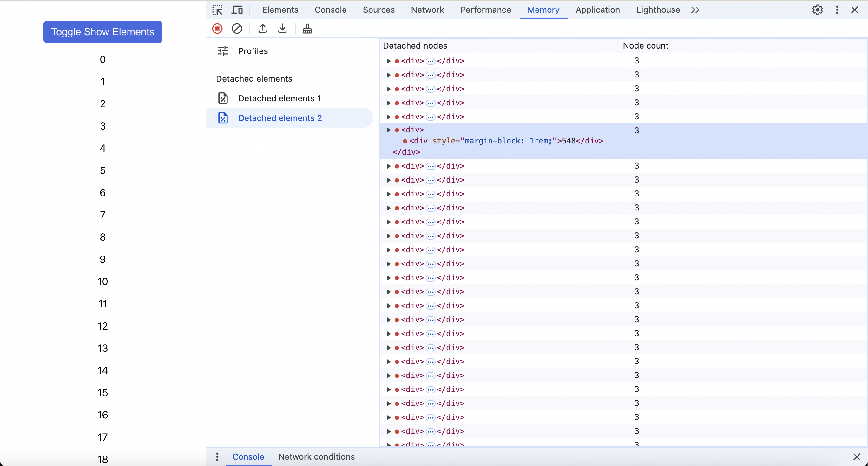Click the Detached elements section heading

[x=254, y=78]
